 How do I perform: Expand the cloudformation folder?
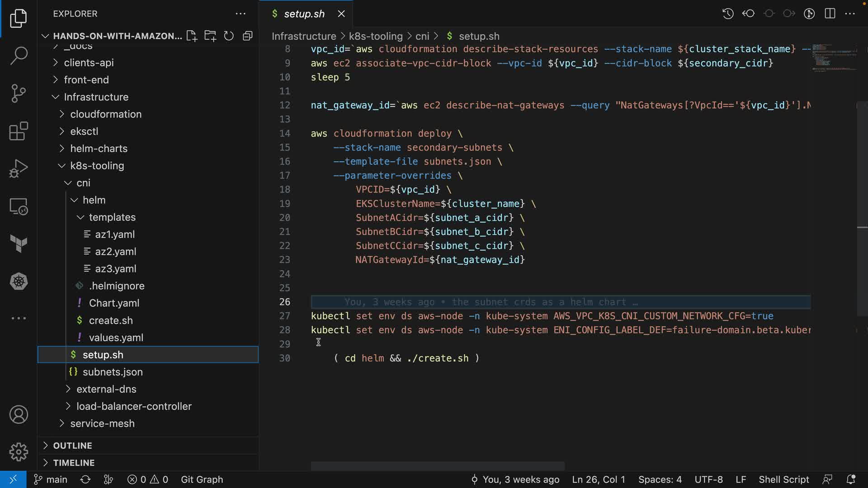tap(106, 114)
